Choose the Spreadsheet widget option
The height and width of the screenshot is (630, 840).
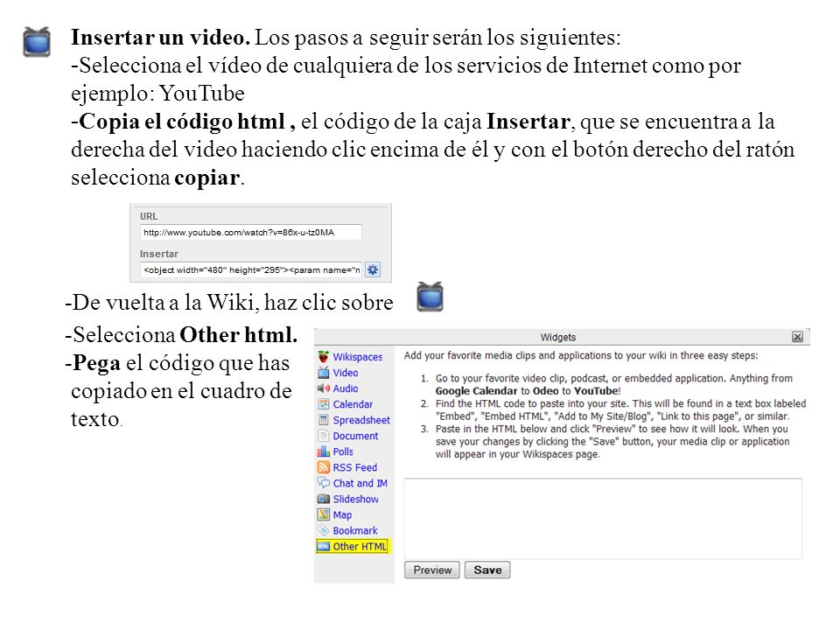tap(361, 420)
